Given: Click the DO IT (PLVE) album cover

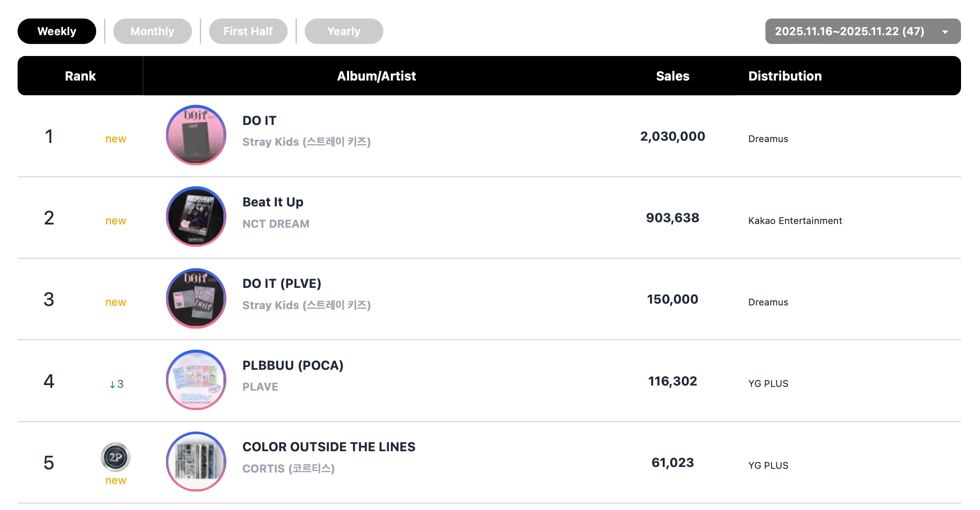Looking at the screenshot, I should [196, 299].
